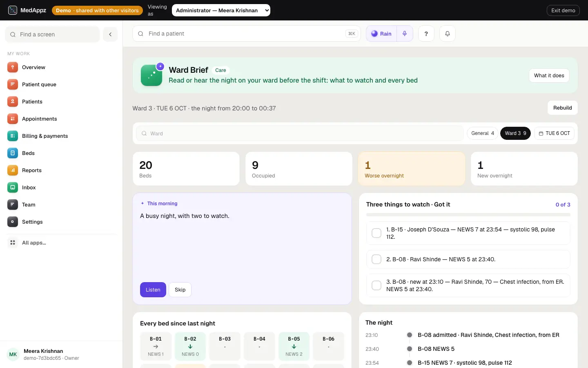Select bed B-01 tile
Screen dimensions: 588x368
[156, 346]
